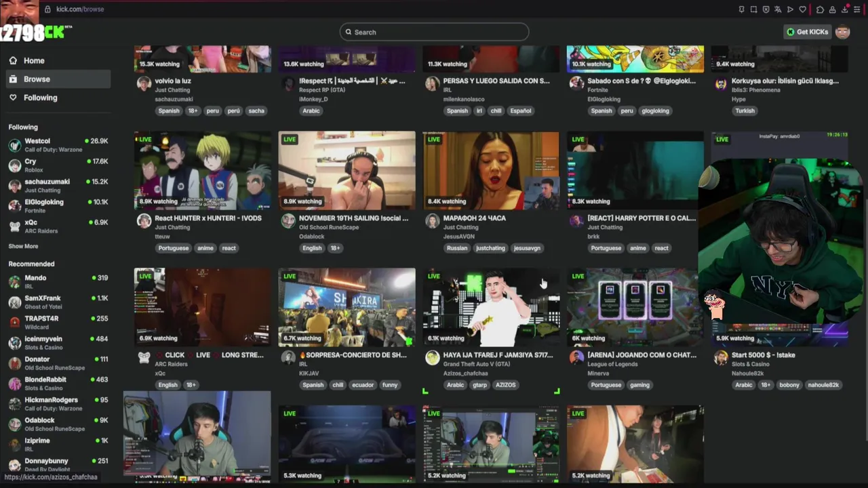This screenshot has height=488, width=868.
Task: Open the browser extensions cube icon
Action: click(820, 9)
